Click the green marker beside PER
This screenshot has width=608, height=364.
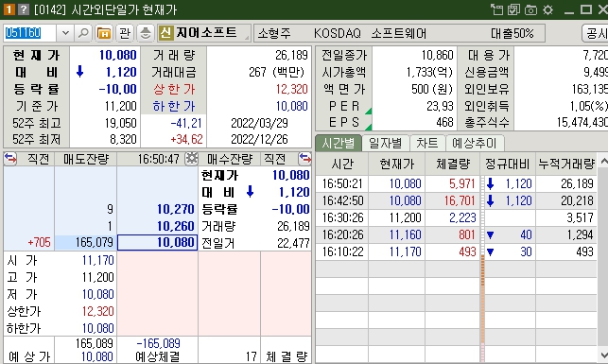click(x=369, y=112)
